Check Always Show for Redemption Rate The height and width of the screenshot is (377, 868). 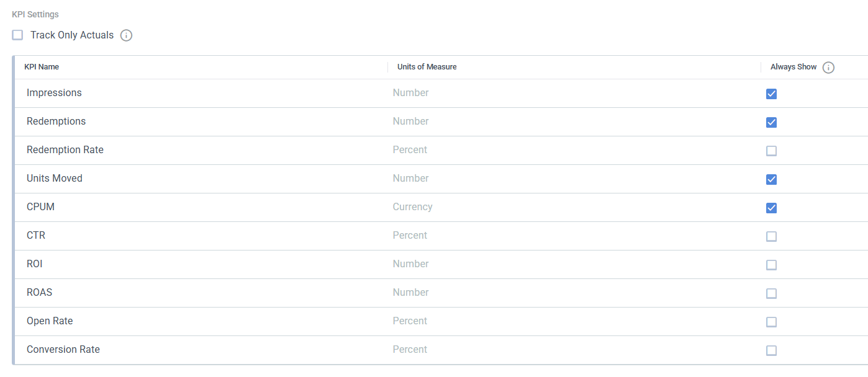pyautogui.click(x=771, y=151)
